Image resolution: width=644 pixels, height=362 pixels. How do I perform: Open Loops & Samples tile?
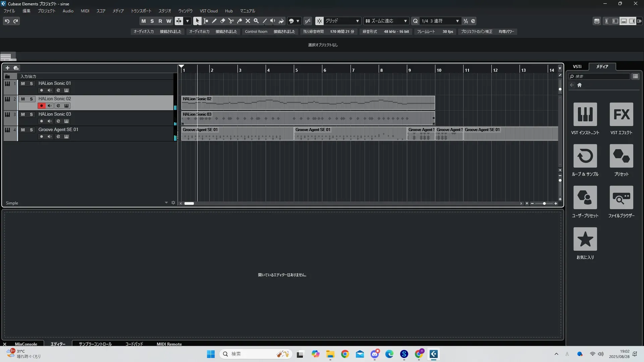585,156
